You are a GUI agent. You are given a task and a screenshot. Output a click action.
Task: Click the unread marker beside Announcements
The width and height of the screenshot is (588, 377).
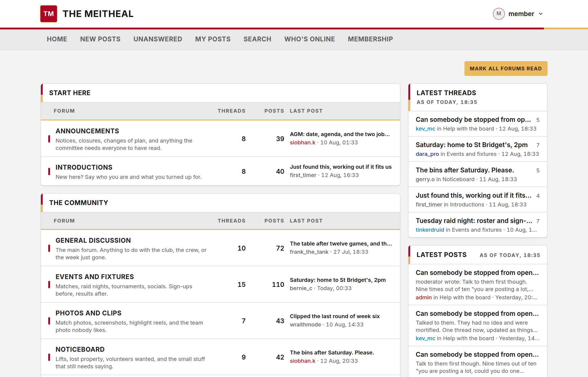pos(49,139)
